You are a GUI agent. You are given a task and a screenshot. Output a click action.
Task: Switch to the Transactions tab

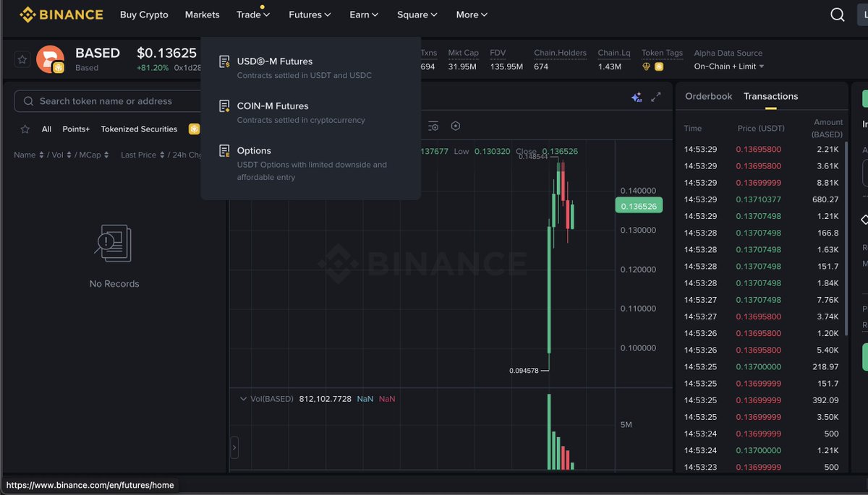(770, 96)
